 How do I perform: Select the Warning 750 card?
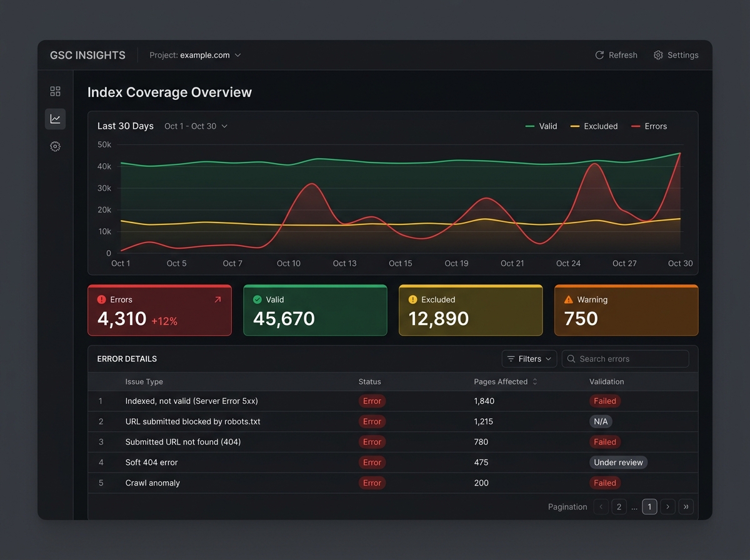tap(626, 311)
